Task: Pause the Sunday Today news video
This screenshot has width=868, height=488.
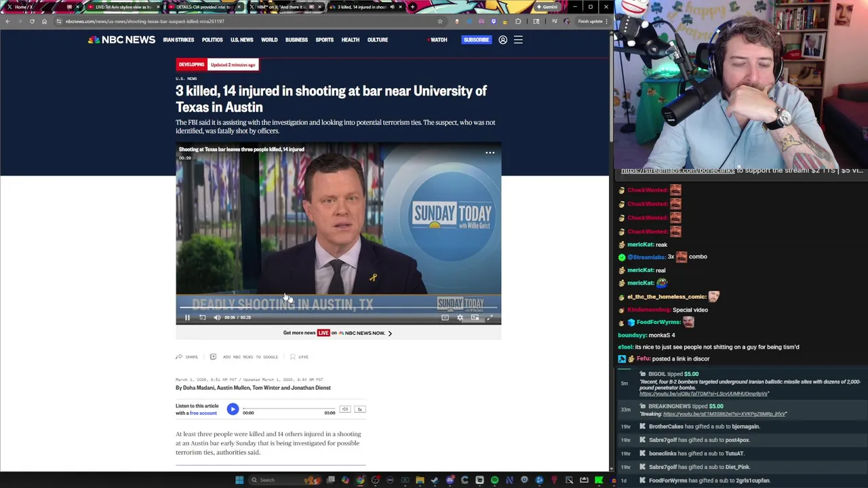Action: [x=187, y=317]
